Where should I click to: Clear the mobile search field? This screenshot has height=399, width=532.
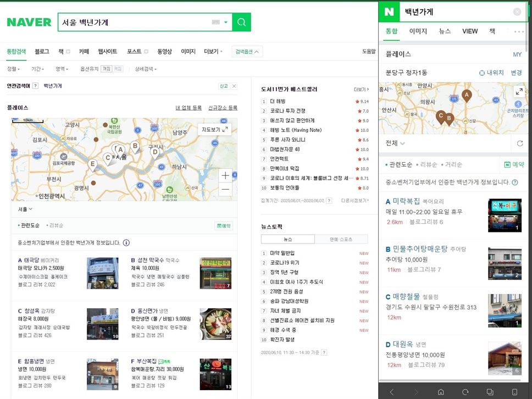click(517, 12)
